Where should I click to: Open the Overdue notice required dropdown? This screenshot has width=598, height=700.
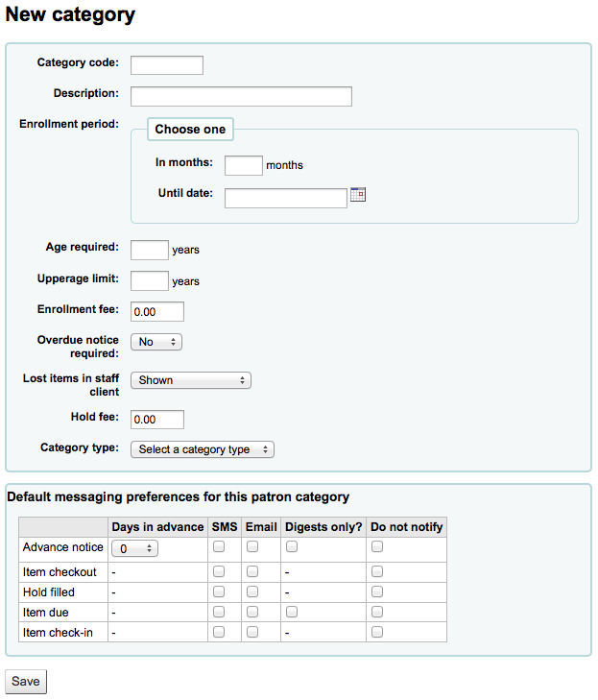tap(156, 342)
